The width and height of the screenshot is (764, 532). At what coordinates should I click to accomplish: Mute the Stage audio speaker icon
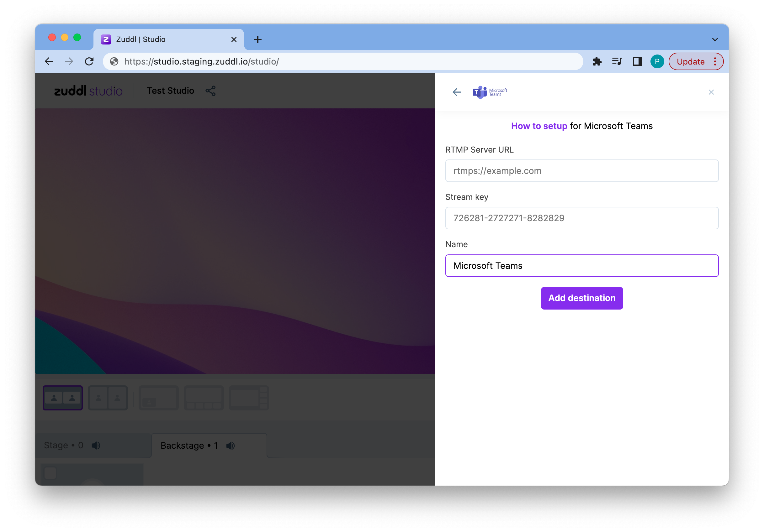tap(96, 445)
